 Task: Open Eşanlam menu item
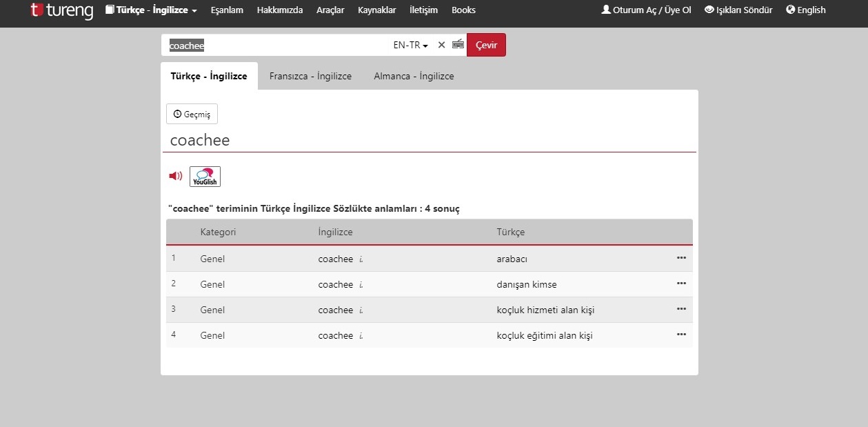click(x=227, y=10)
